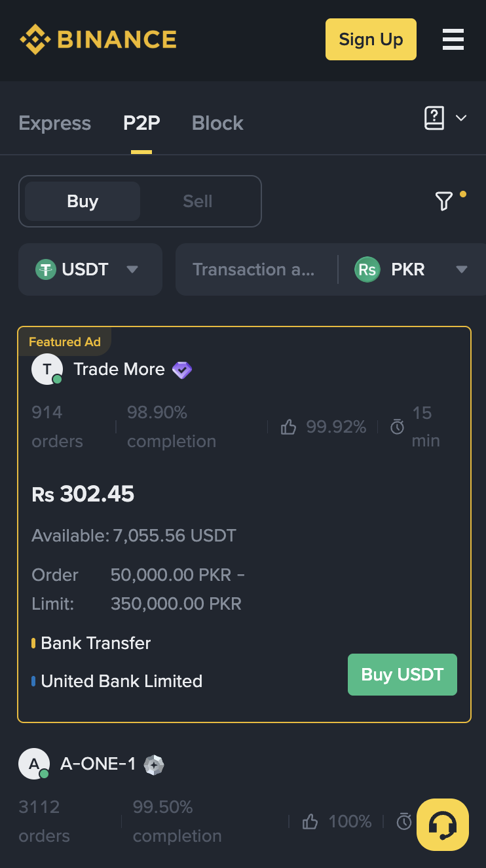Select the Buy option
486x868 pixels.
coord(81,201)
